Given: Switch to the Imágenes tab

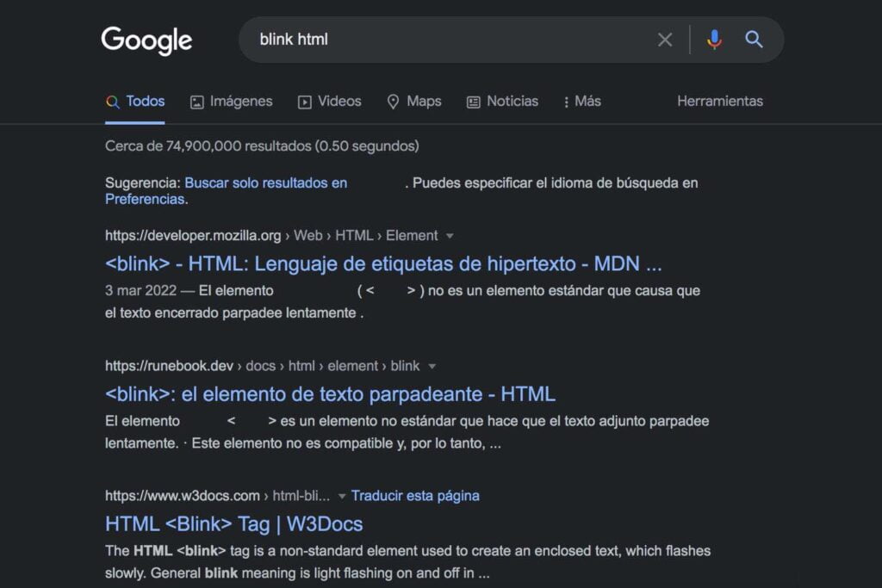Looking at the screenshot, I should [231, 102].
